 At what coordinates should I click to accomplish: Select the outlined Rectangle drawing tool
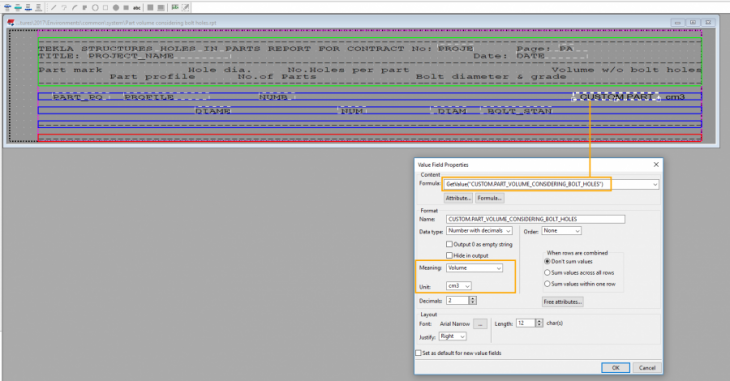point(105,7)
